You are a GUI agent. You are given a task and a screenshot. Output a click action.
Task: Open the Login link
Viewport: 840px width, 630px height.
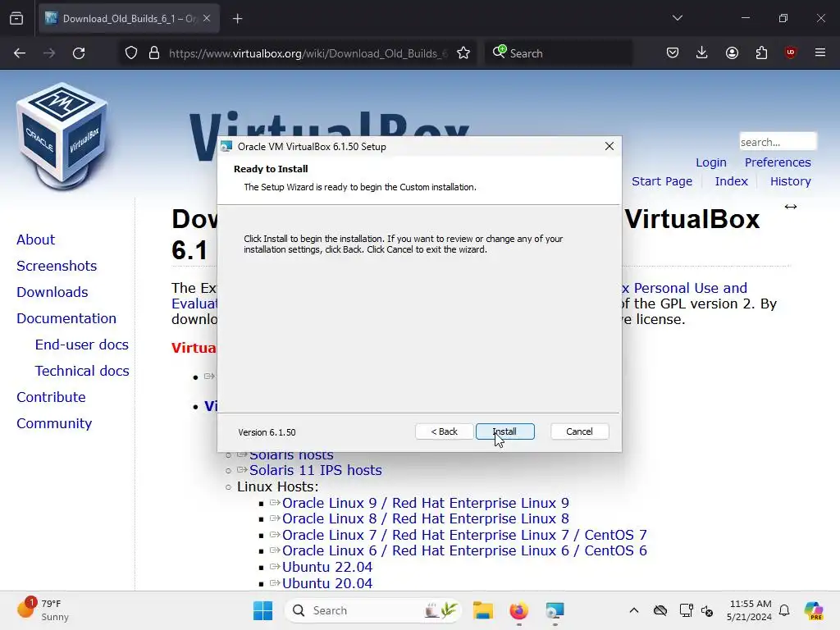[711, 162]
